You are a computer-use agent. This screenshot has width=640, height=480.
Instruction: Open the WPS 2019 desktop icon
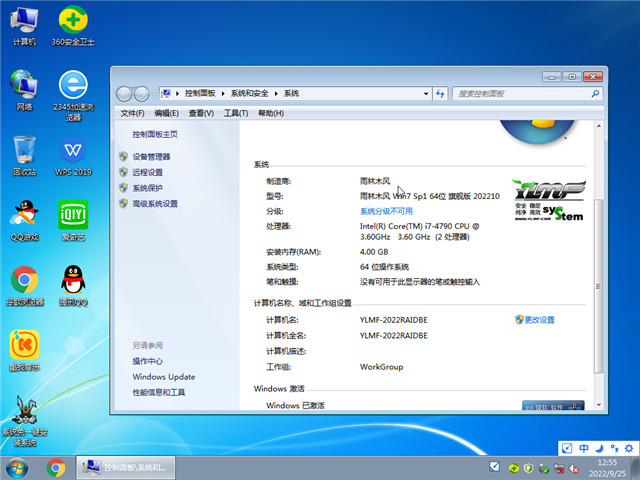click(73, 151)
